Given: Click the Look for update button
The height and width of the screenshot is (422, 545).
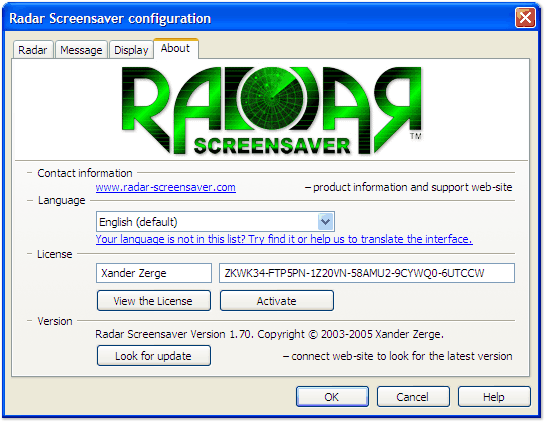Looking at the screenshot, I should (x=154, y=356).
